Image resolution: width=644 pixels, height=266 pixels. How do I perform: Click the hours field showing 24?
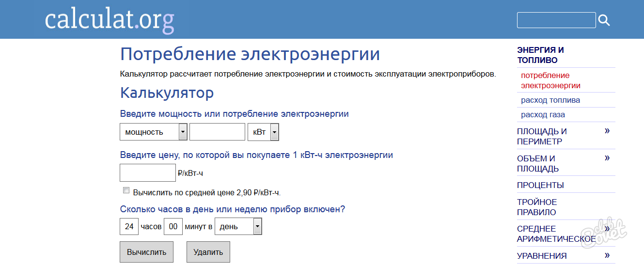click(x=129, y=226)
